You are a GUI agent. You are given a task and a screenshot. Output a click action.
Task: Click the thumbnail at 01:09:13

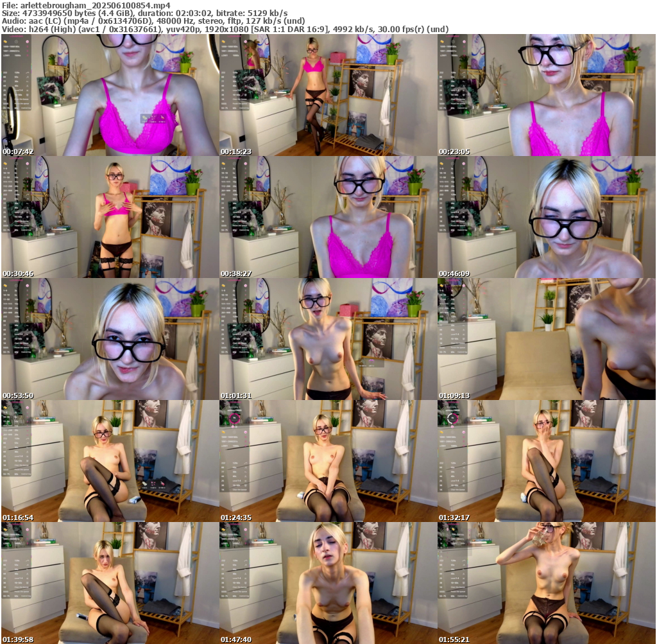546,339
